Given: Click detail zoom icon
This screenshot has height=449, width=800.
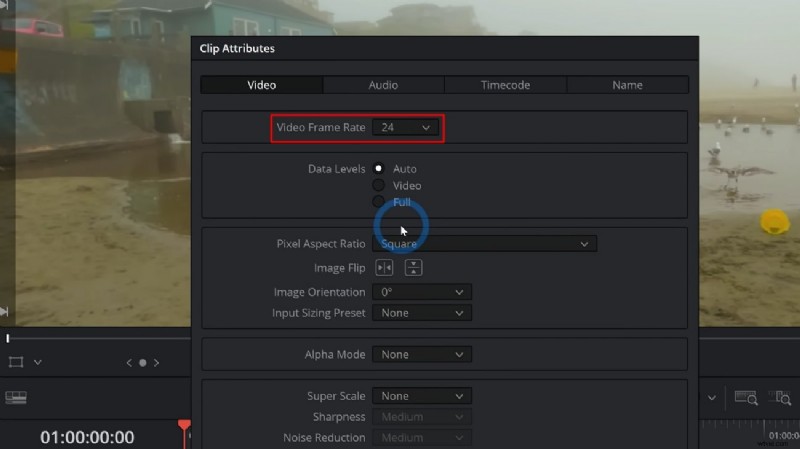Looking at the screenshot, I should pyautogui.click(x=780, y=397).
